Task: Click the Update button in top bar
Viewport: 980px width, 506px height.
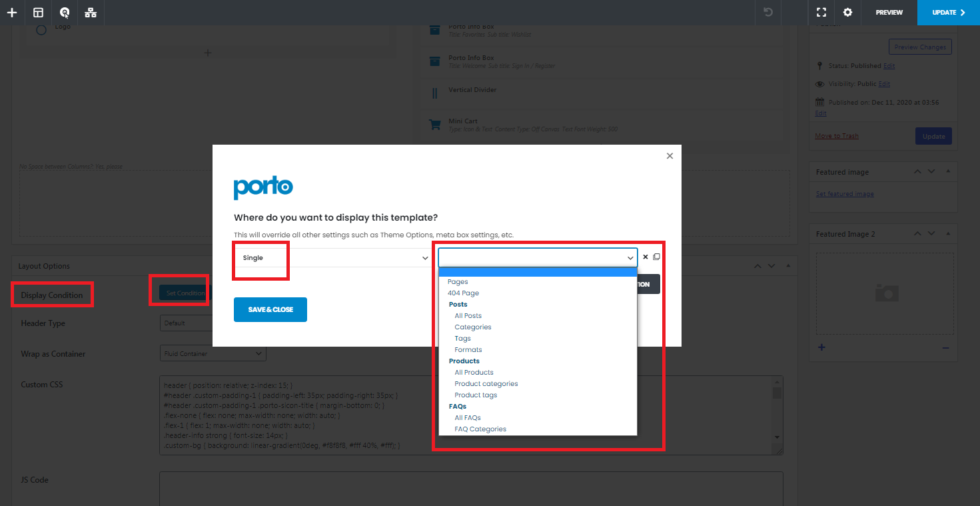Action: 949,13
